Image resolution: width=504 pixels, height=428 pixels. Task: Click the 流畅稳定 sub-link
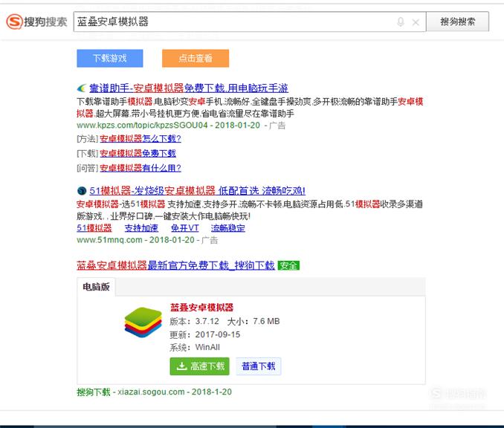(228, 228)
